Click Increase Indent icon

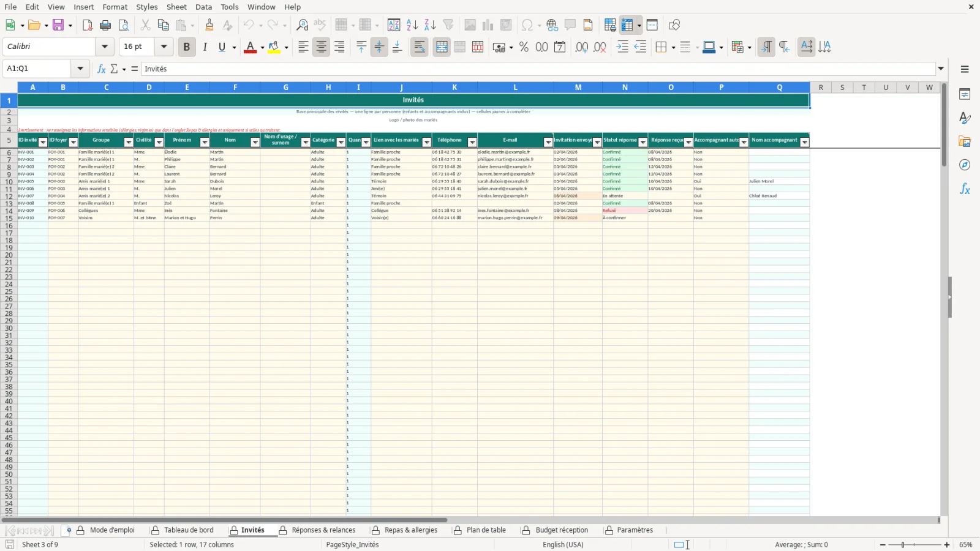click(622, 47)
